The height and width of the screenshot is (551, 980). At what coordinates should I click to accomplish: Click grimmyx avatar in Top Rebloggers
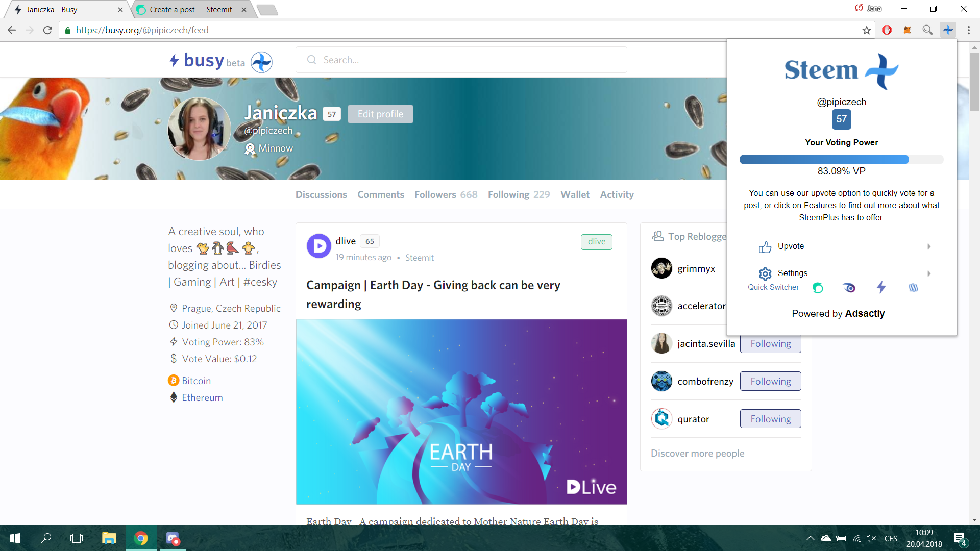[661, 268]
